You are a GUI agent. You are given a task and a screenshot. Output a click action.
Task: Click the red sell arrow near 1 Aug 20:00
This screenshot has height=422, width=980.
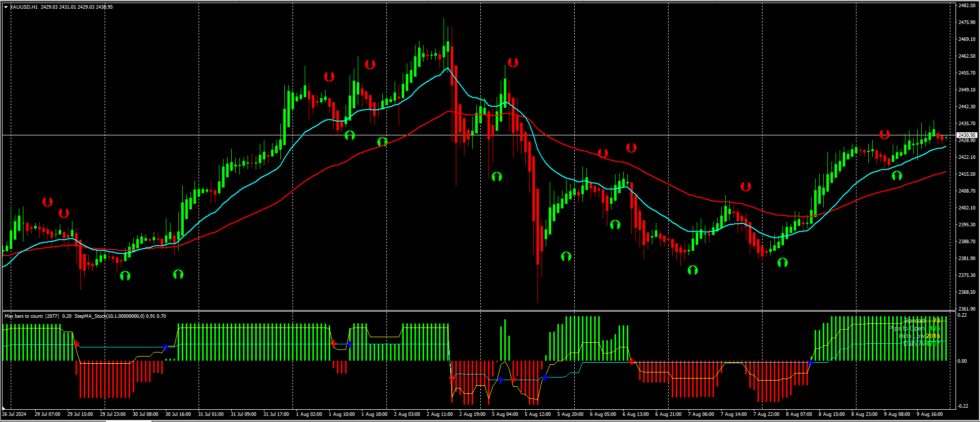click(370, 64)
